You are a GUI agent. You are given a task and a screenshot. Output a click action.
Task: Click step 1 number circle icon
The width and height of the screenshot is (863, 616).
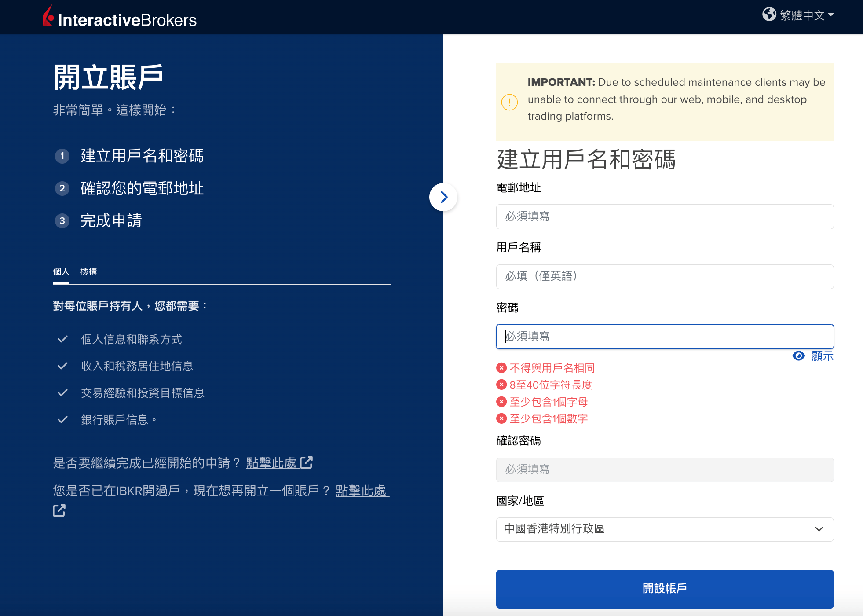click(x=62, y=156)
